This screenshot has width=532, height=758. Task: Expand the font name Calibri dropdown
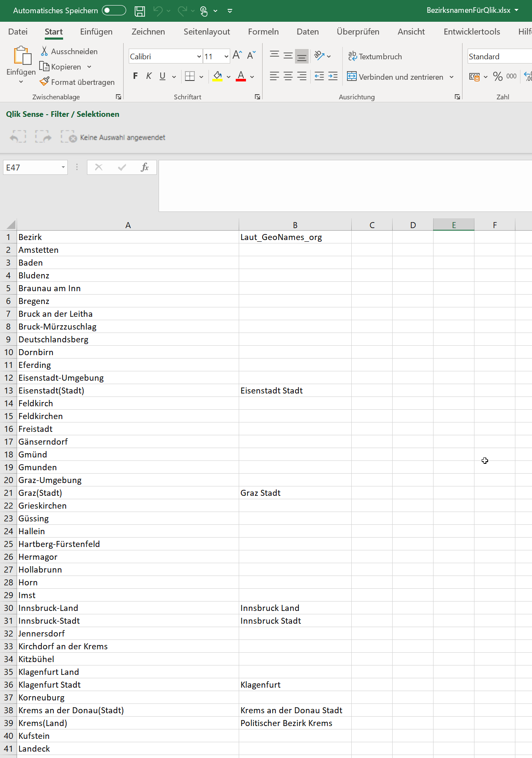coord(199,56)
